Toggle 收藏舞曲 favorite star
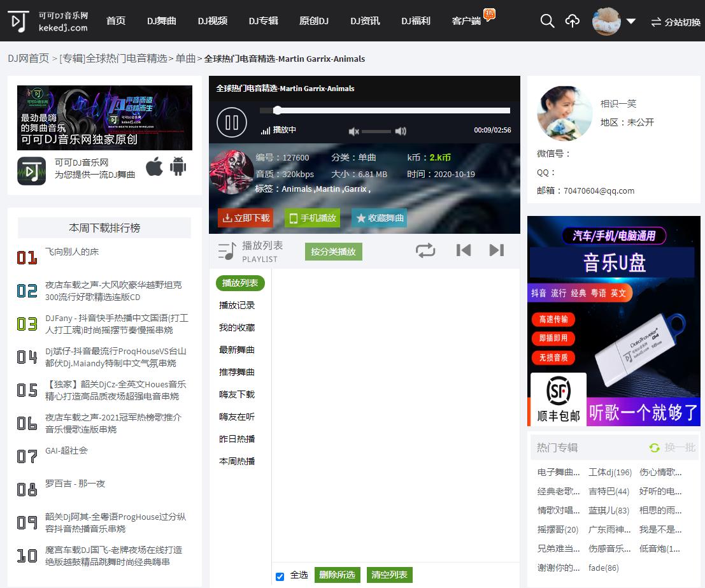Screen dimensions: 705x588 tap(378, 218)
